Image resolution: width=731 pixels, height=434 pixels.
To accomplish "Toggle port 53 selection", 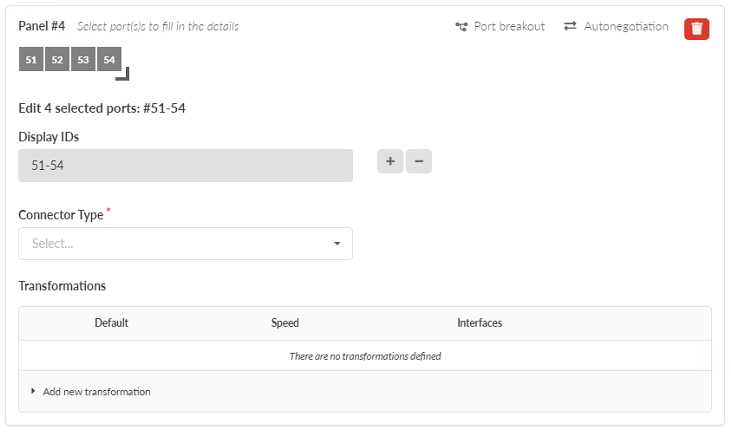I will pyautogui.click(x=83, y=60).
